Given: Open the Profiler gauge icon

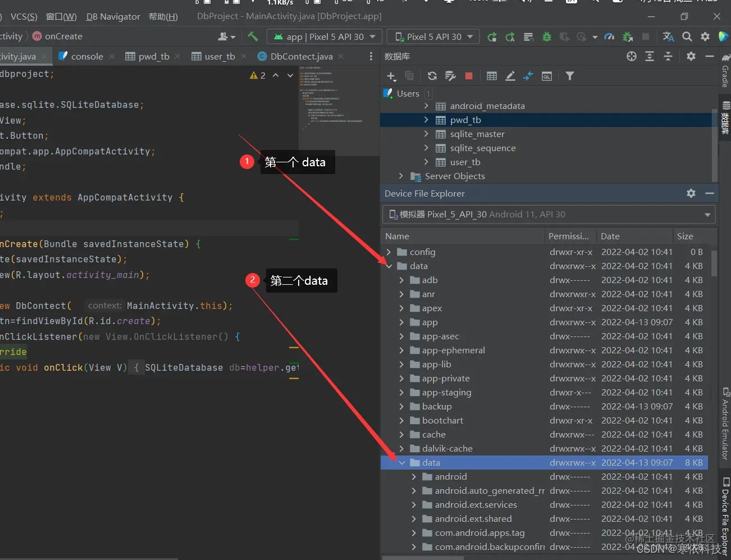Looking at the screenshot, I should point(609,37).
